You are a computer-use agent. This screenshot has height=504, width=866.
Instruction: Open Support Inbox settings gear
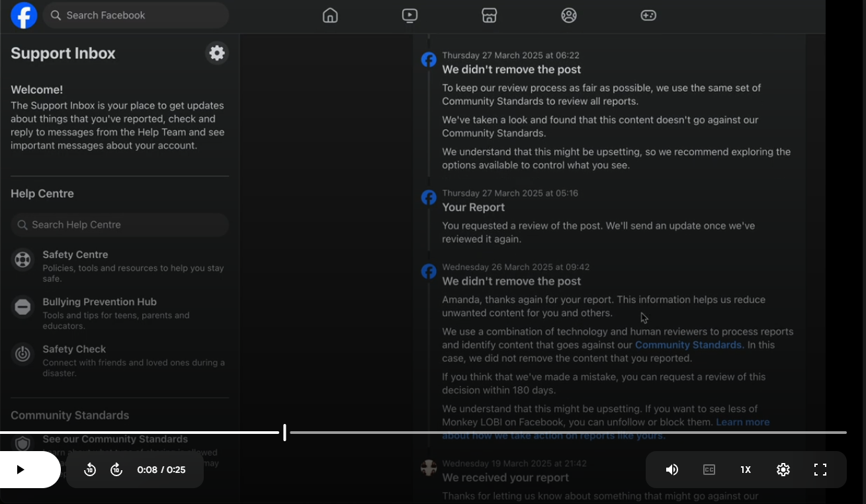[x=217, y=53]
